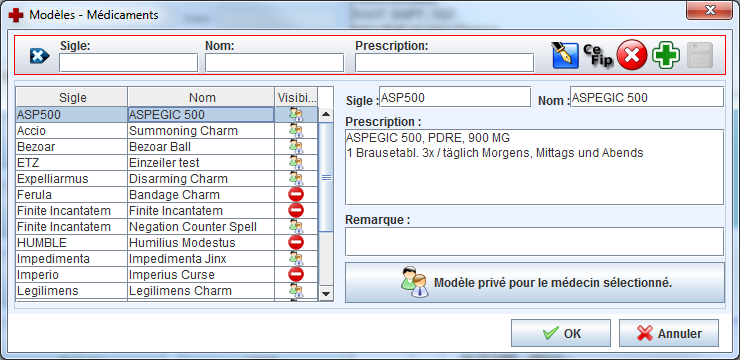
Task: Toggle Modèle privé pour le médecin button
Action: [535, 283]
